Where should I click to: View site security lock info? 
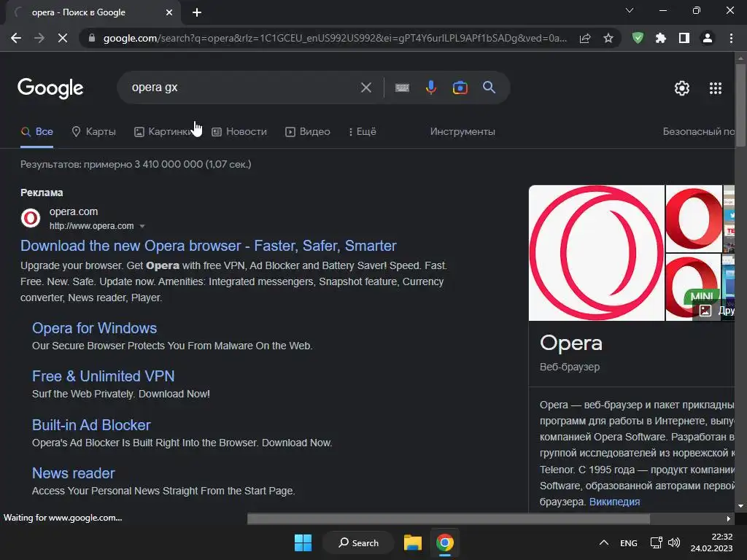pos(91,38)
